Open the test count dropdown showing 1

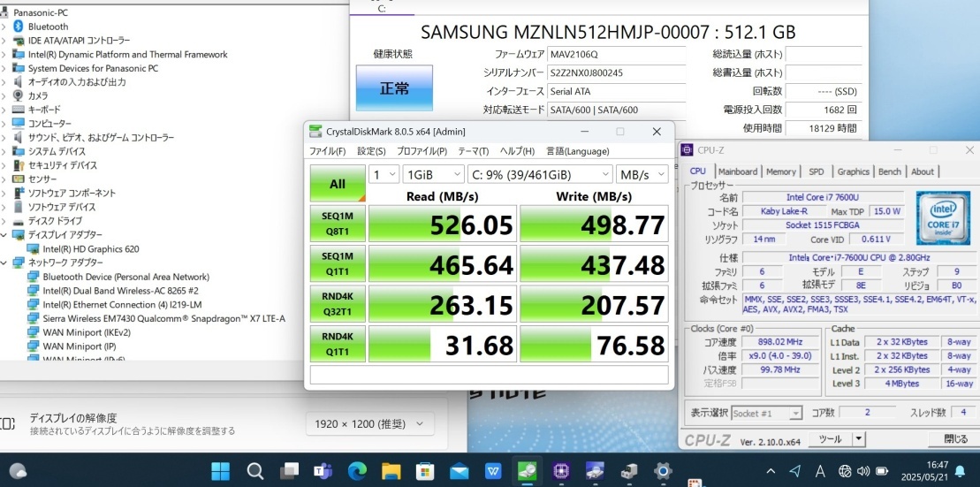pyautogui.click(x=384, y=174)
